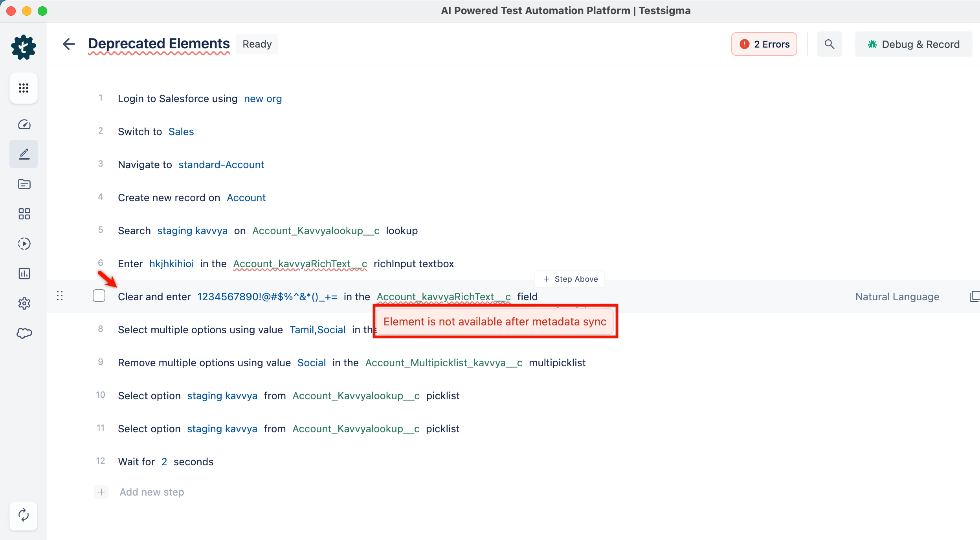Open the settings gear in sidebar
This screenshot has width=980, height=540.
point(24,303)
